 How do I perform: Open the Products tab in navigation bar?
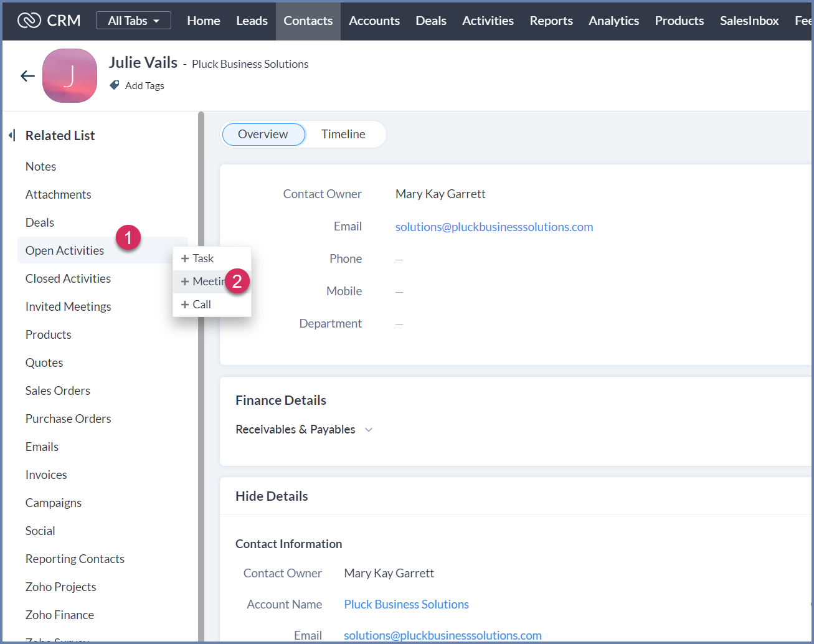pyautogui.click(x=679, y=21)
